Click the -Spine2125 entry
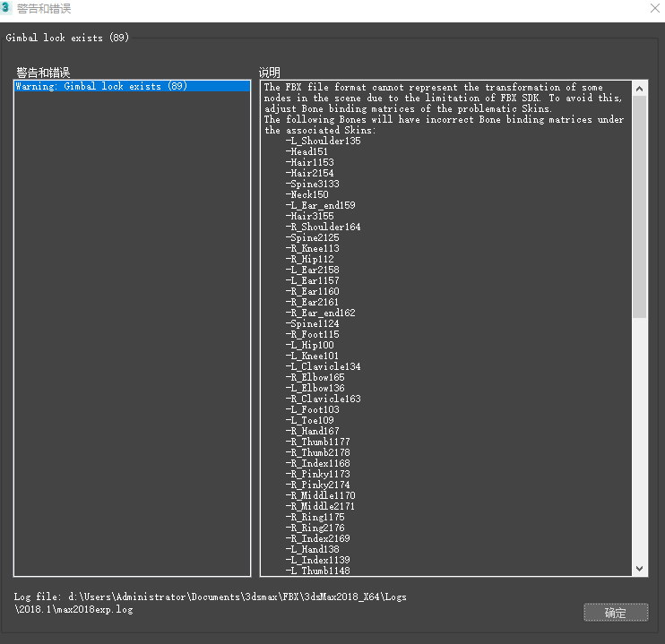The image size is (665, 644). pos(313,237)
